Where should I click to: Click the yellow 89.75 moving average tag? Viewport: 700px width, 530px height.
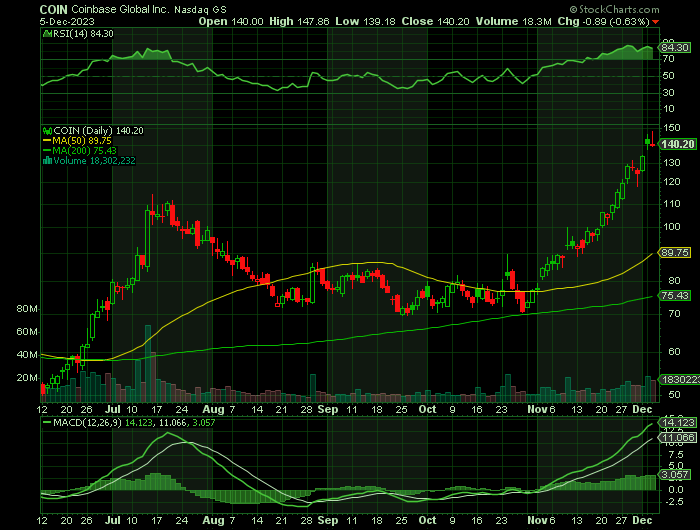tap(675, 252)
